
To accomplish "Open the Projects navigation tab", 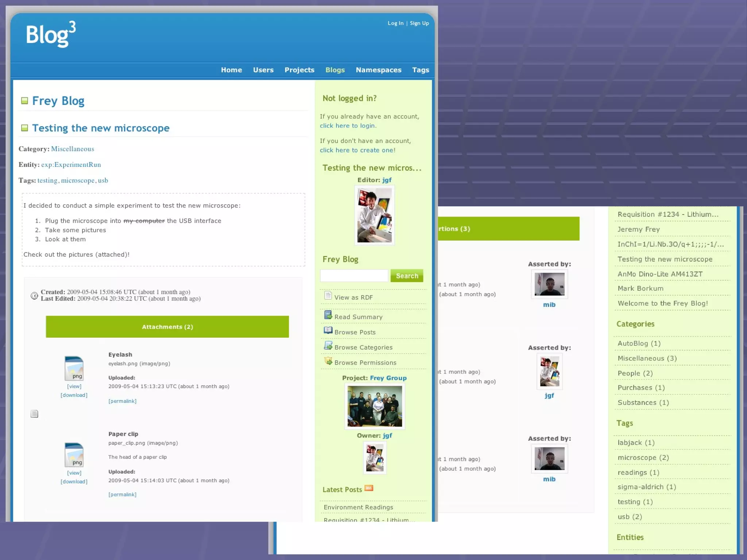I will [299, 70].
